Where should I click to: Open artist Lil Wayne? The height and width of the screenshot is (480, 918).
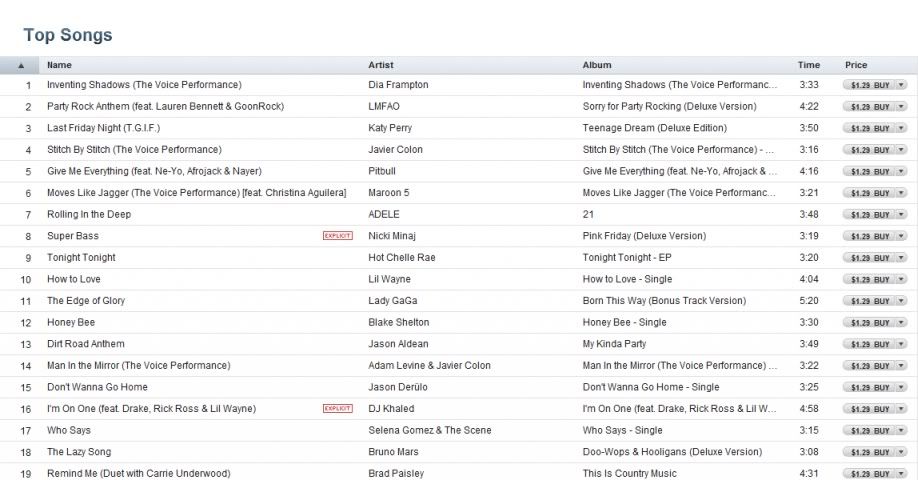(389, 279)
